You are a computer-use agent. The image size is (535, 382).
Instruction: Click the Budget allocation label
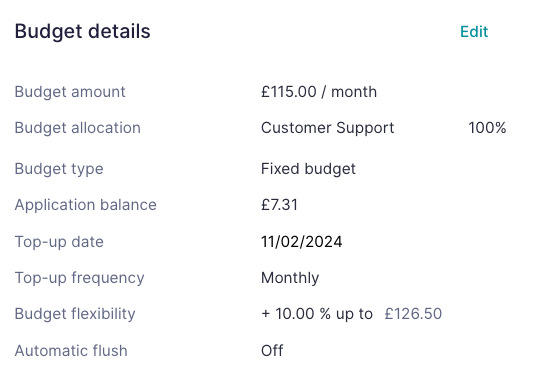tap(77, 128)
